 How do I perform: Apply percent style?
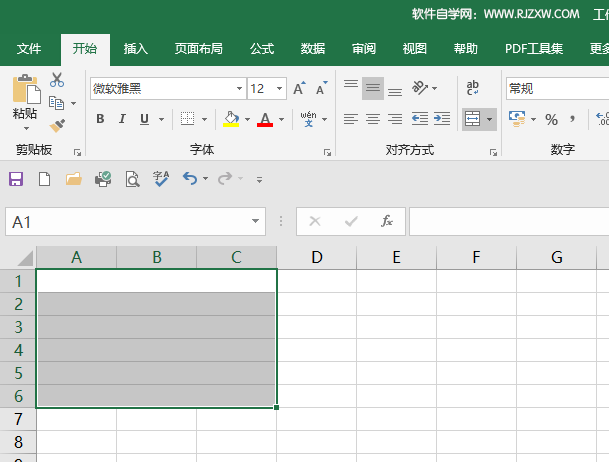pyautogui.click(x=551, y=119)
